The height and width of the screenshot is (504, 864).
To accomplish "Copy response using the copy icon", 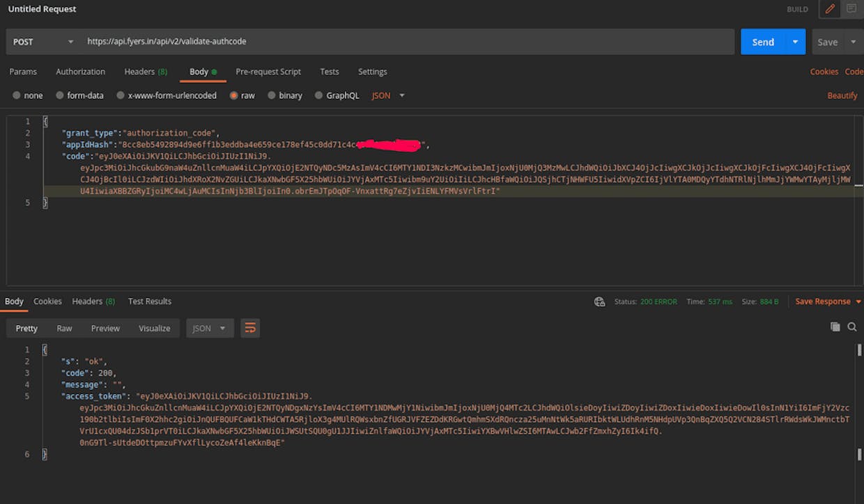I will click(835, 326).
